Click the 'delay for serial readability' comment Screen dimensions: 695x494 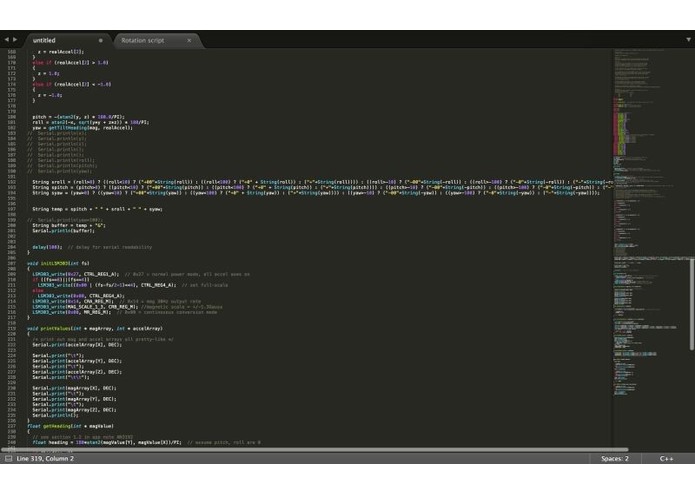109,247
